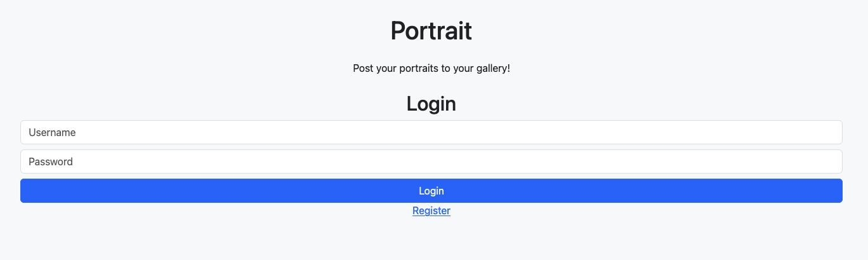Submit the form with the Login button
Image resolution: width=868 pixels, height=260 pixels.
431,191
